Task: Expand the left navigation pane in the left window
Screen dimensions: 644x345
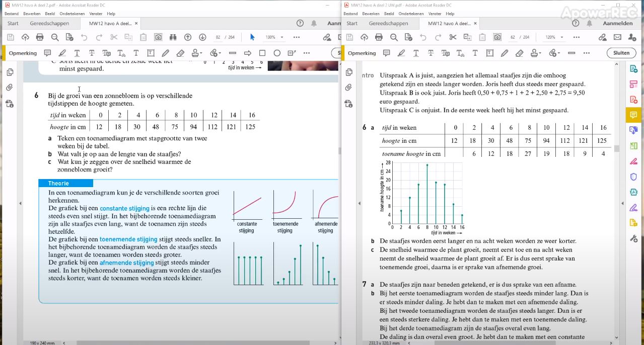Action: (x=20, y=204)
